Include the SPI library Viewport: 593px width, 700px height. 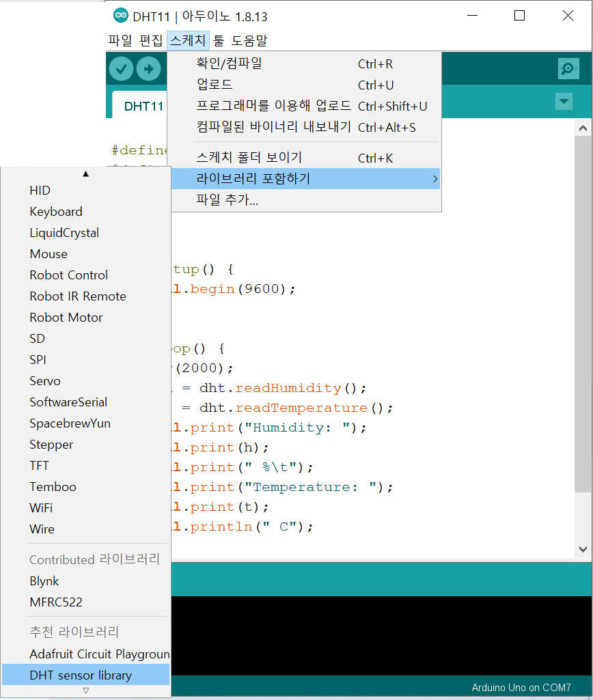[x=85, y=360]
